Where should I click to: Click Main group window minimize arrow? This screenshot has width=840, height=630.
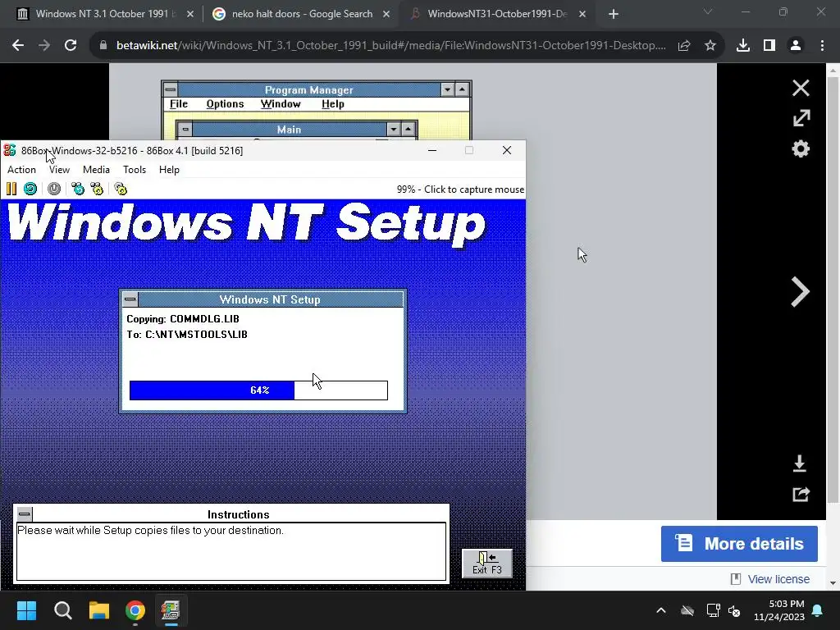(394, 129)
